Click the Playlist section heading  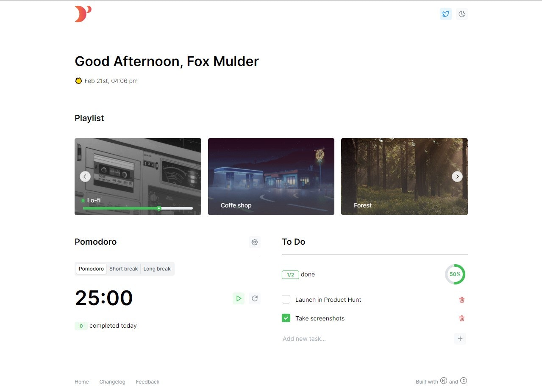coord(89,118)
